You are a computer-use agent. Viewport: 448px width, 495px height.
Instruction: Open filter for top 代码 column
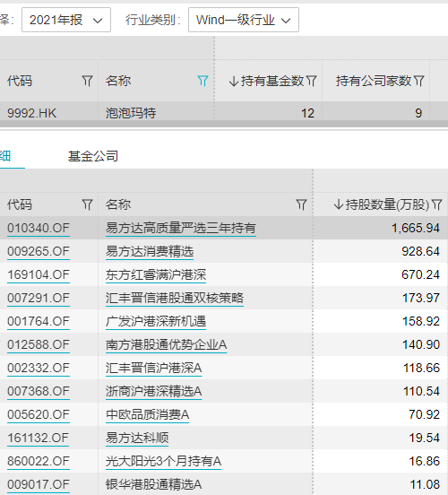(88, 81)
